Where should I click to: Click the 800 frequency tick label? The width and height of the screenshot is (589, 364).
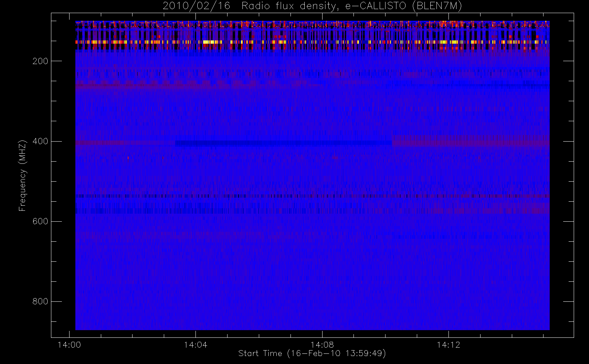click(x=40, y=301)
